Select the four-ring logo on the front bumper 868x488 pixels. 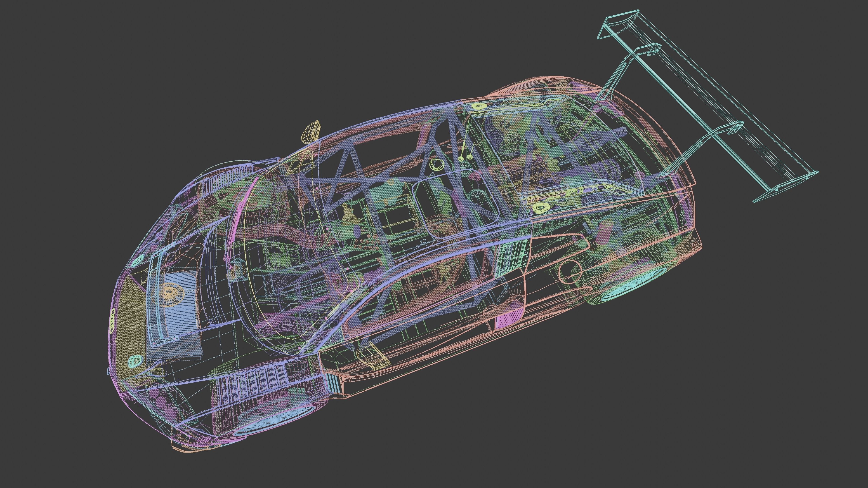click(x=112, y=322)
